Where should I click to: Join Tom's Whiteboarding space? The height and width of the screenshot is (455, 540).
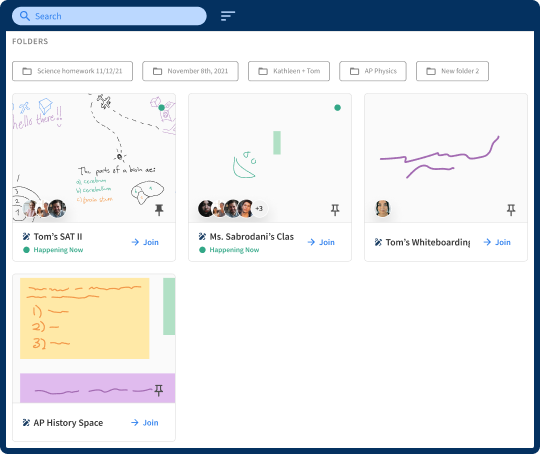[497, 242]
